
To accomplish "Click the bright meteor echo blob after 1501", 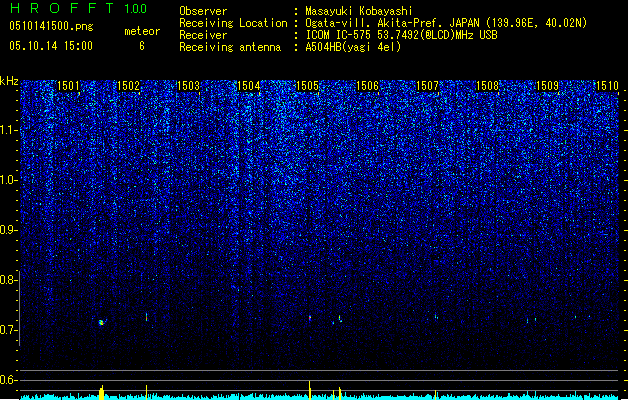I will tap(101, 322).
